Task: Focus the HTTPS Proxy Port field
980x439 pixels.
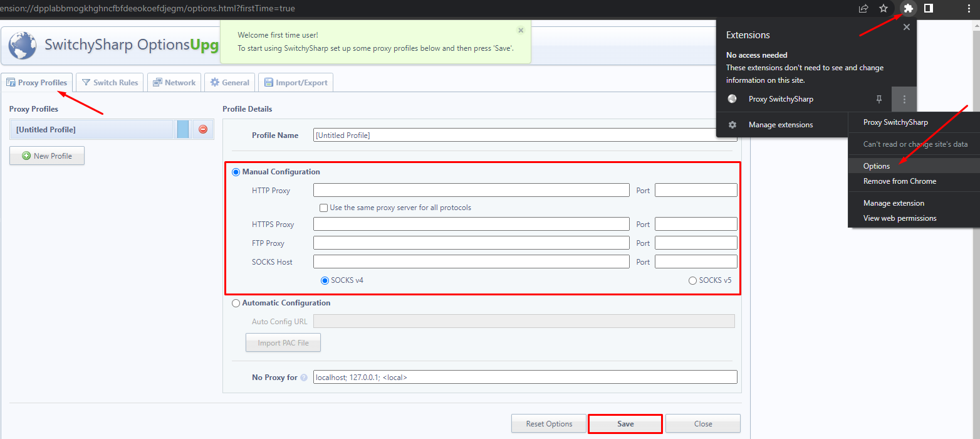Action: pos(696,224)
